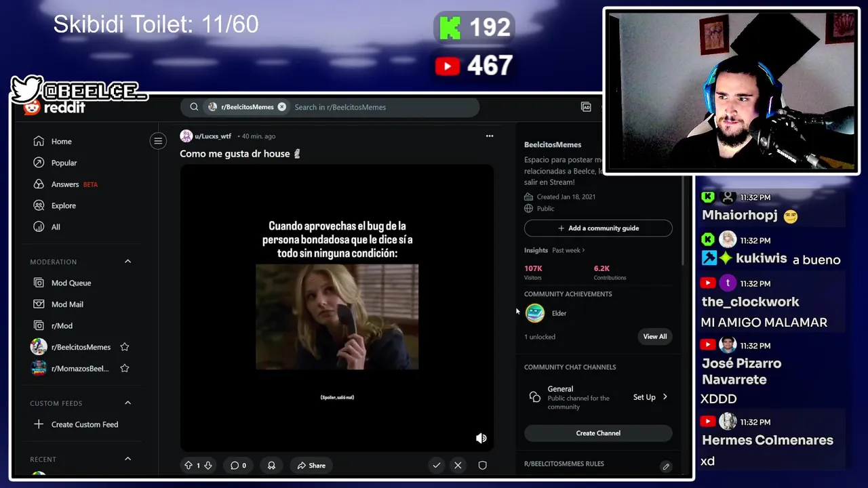Click the 107K visitors stat
This screenshot has height=488, width=868.
[533, 272]
